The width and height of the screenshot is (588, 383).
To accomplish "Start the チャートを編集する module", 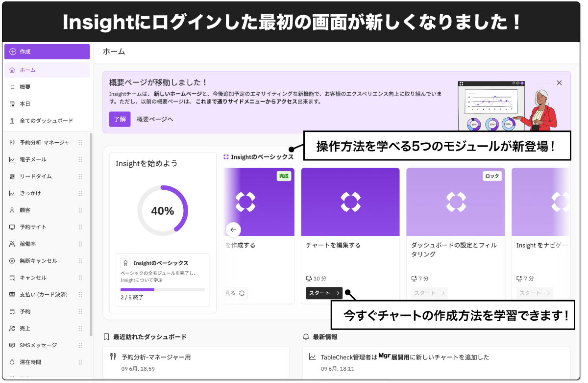I will tap(324, 293).
